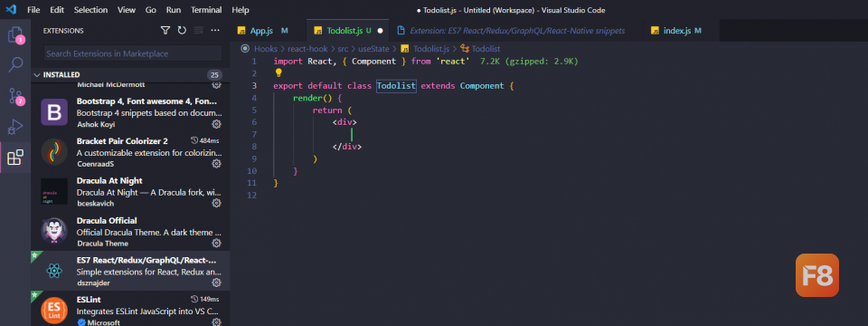The width and height of the screenshot is (868, 326).
Task: Open the View menu
Action: click(127, 10)
